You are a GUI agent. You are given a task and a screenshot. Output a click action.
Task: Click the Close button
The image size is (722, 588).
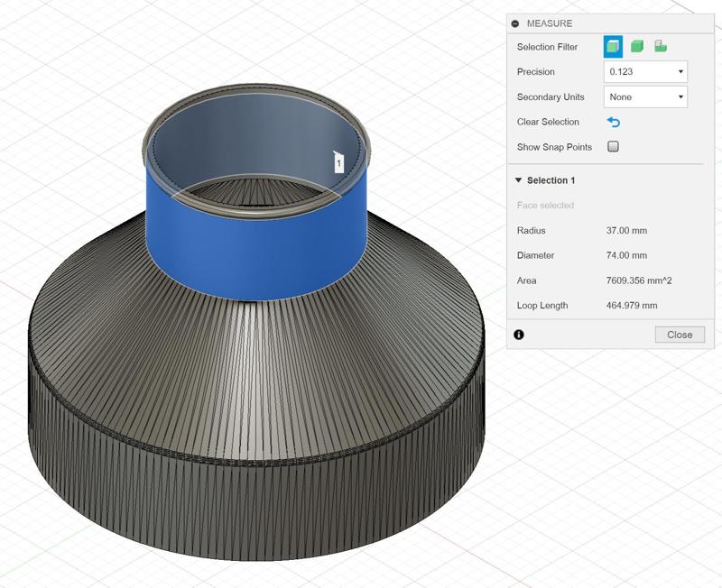[680, 335]
